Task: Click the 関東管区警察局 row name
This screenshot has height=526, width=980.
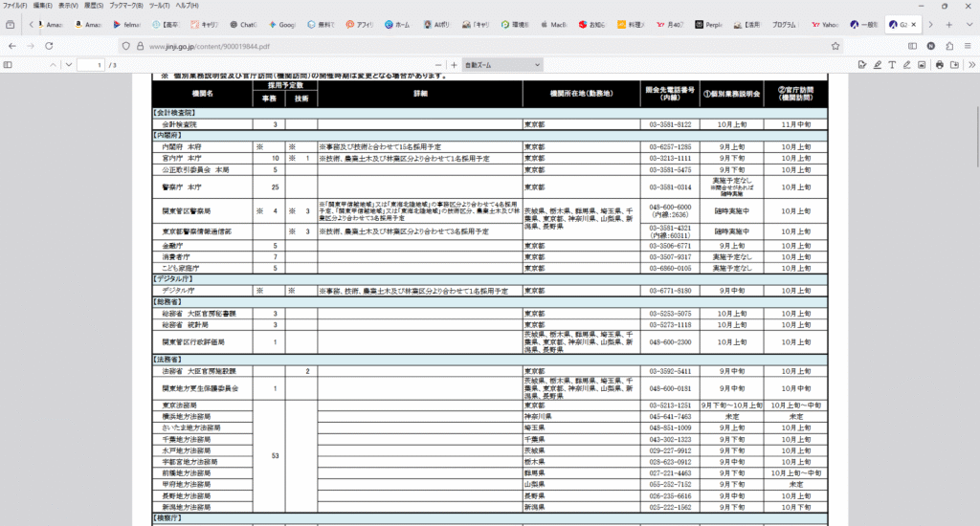Action: pyautogui.click(x=187, y=211)
